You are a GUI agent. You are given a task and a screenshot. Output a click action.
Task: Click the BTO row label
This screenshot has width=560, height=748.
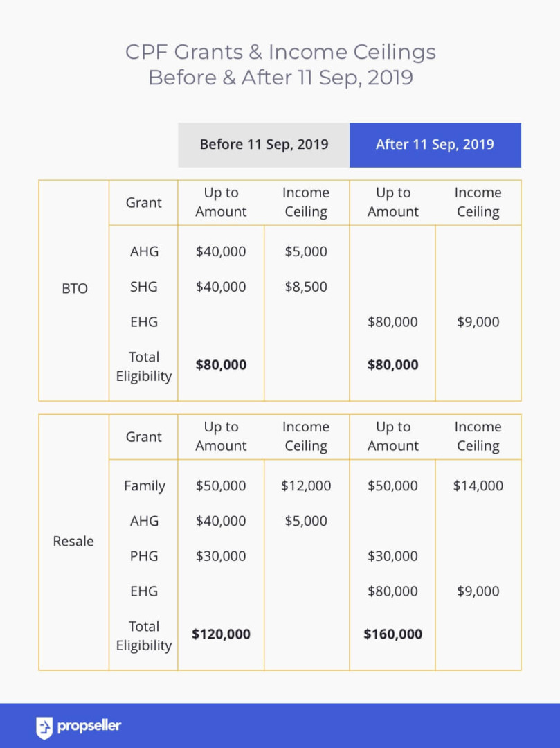[75, 289]
